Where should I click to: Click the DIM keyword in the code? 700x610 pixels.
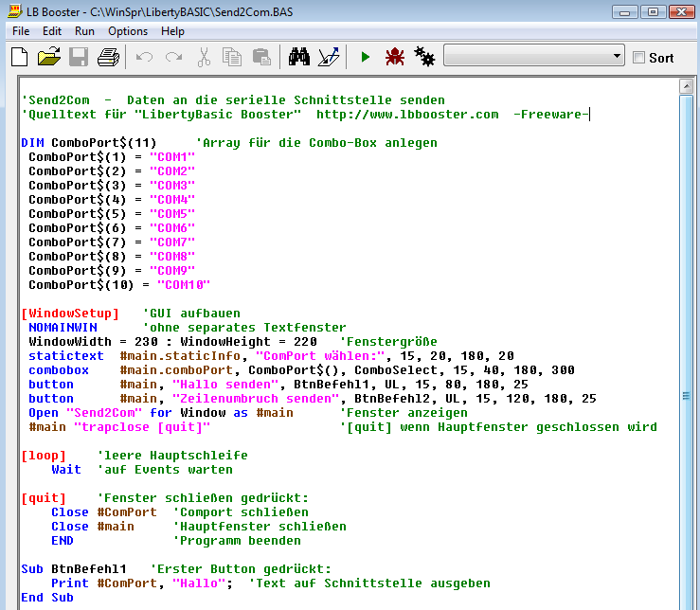click(x=32, y=143)
